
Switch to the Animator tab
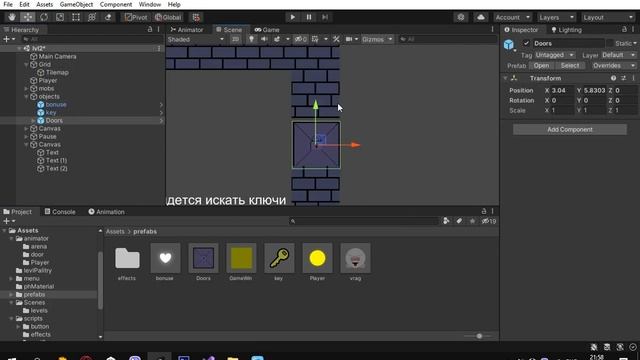(x=187, y=29)
